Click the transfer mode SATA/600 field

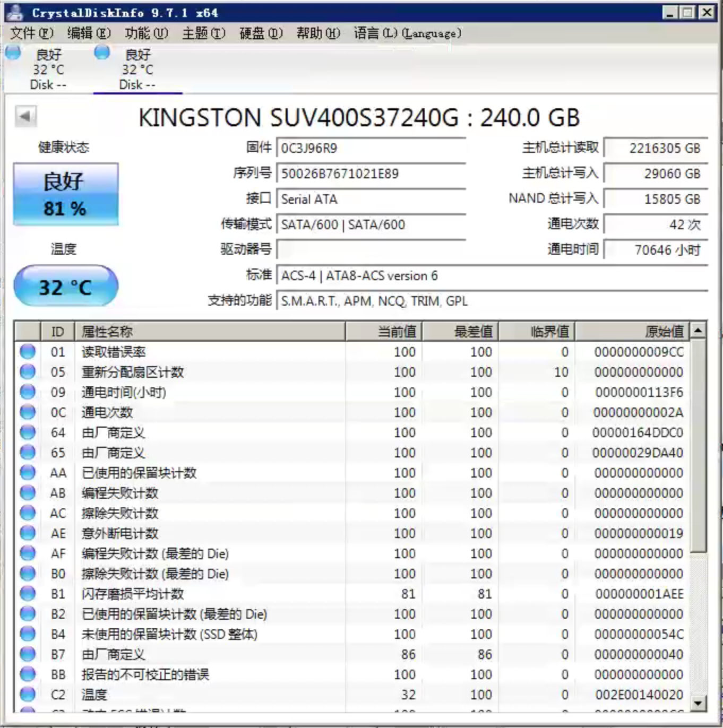click(371, 224)
